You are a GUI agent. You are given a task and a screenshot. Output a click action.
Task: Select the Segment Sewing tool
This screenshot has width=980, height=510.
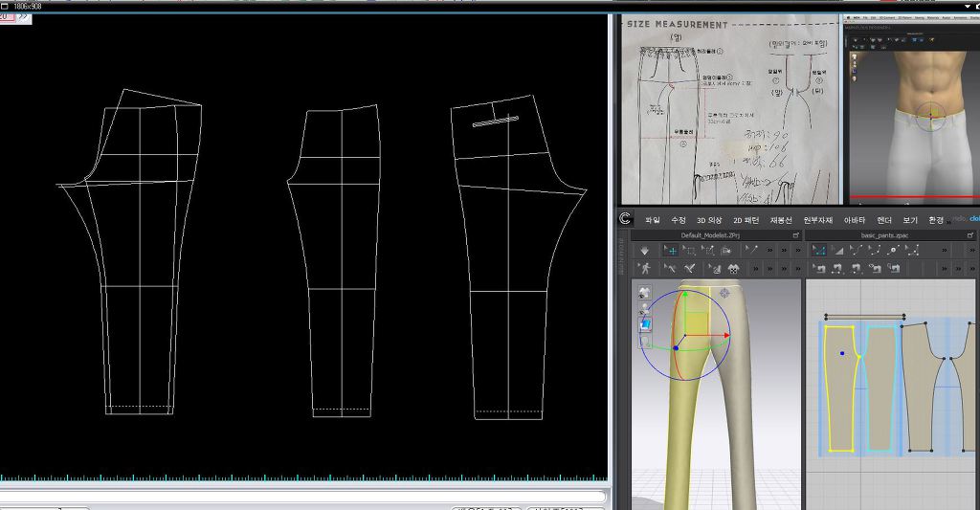836,269
